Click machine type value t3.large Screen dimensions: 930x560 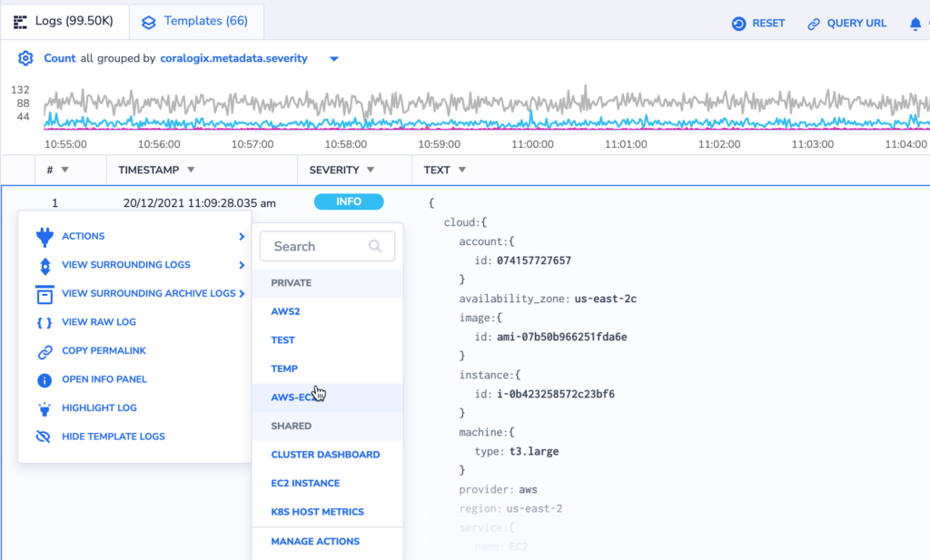tap(534, 452)
